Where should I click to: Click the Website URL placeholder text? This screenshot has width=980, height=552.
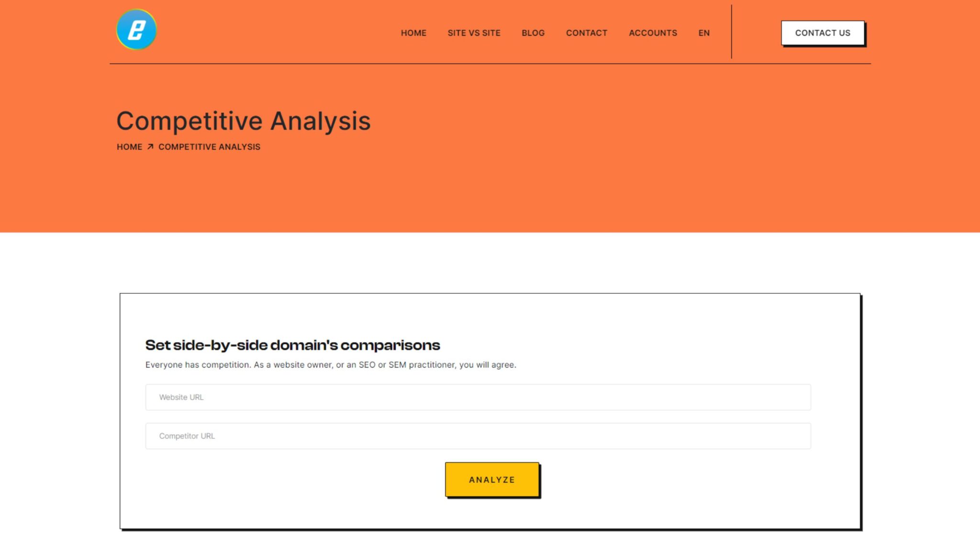[181, 397]
